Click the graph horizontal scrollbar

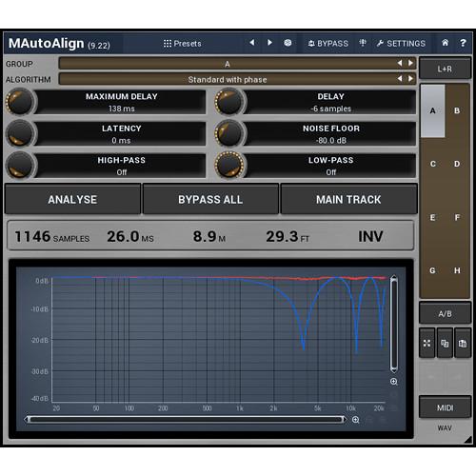tap(186, 420)
